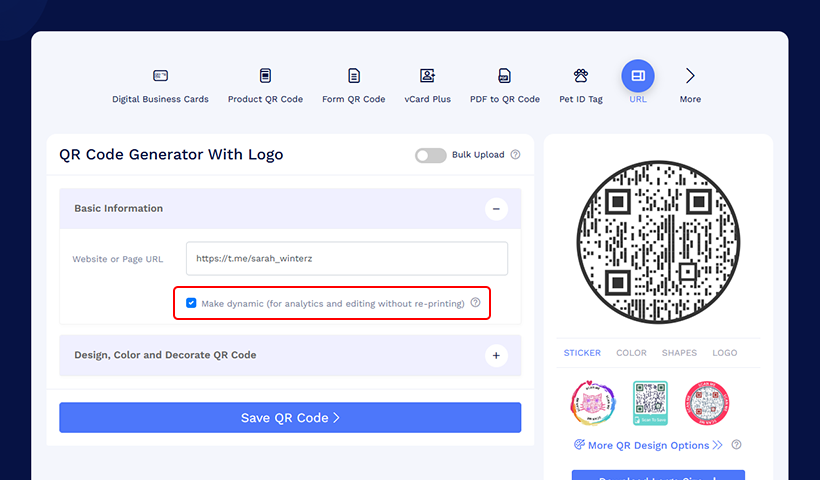The height and width of the screenshot is (480, 820).
Task: Click the Website or Page URL field
Action: (x=347, y=258)
